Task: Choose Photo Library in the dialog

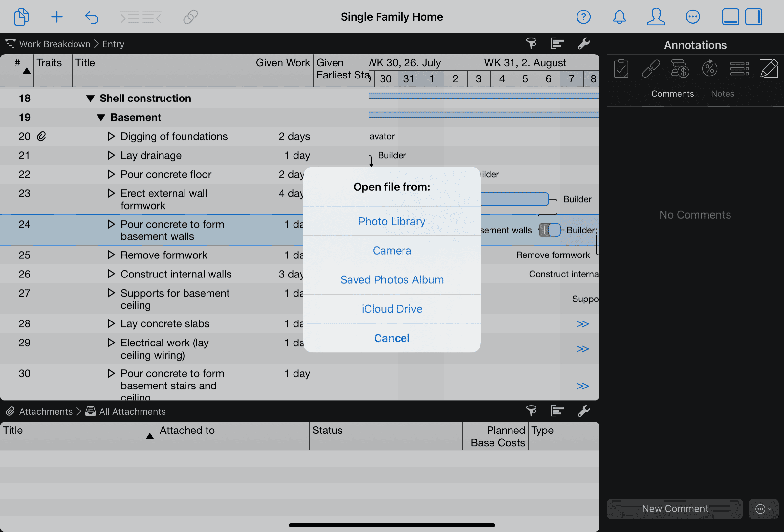Action: pos(392,221)
